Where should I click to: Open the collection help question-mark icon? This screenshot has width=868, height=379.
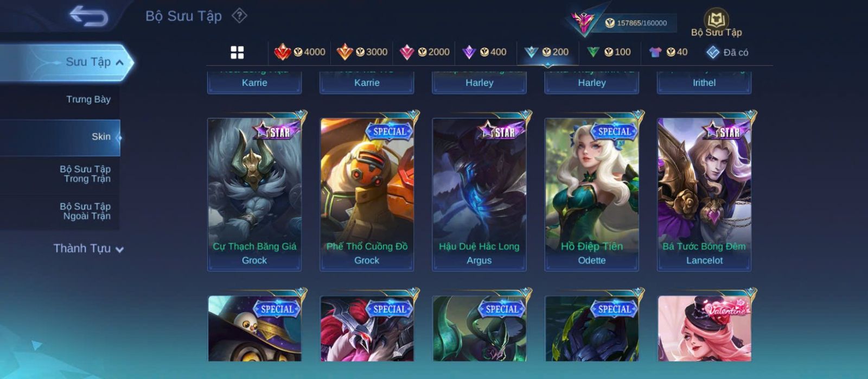(239, 16)
